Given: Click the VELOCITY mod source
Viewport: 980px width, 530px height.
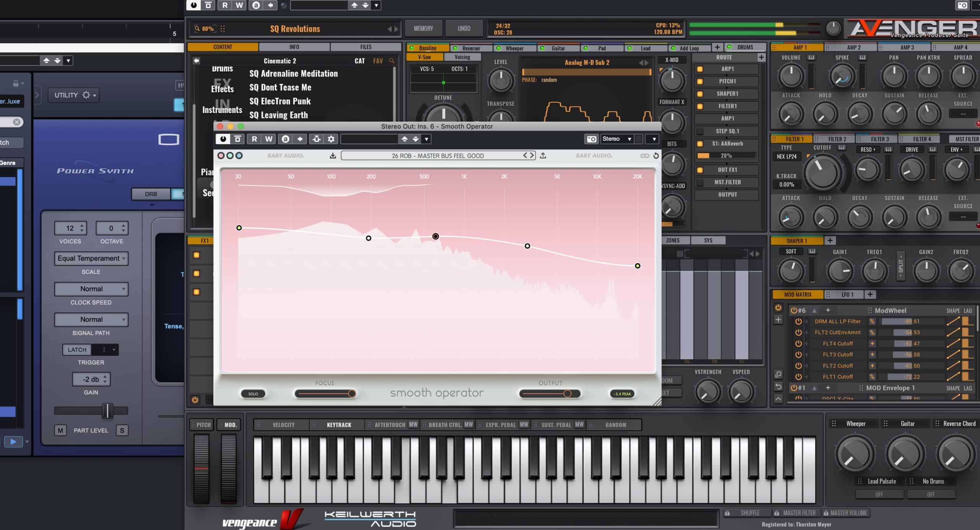Looking at the screenshot, I should click(283, 425).
